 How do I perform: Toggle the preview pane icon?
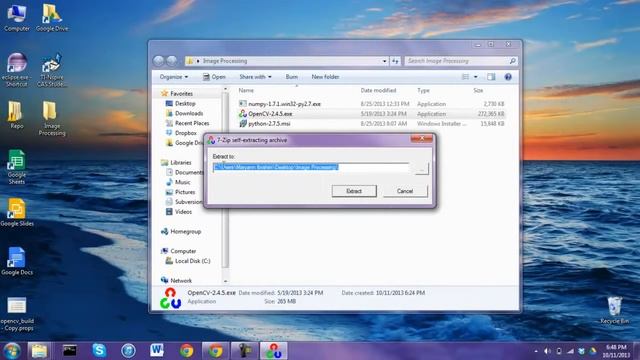click(491, 77)
